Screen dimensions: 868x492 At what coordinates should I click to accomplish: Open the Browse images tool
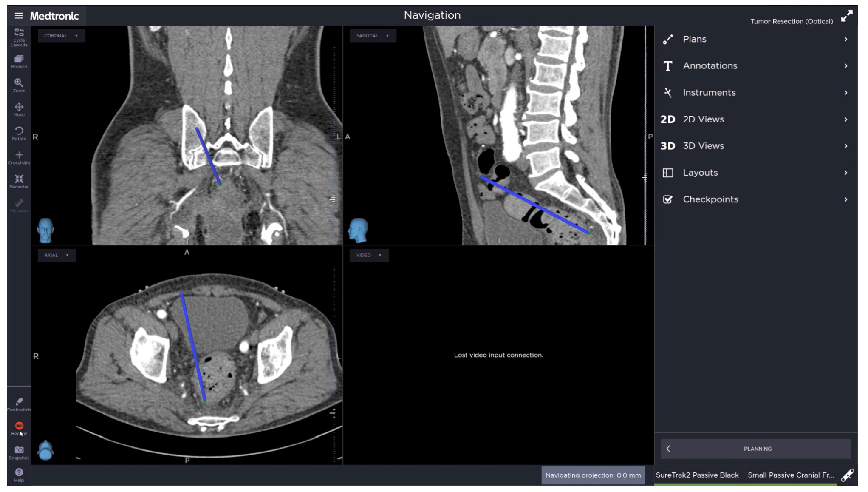coord(19,61)
